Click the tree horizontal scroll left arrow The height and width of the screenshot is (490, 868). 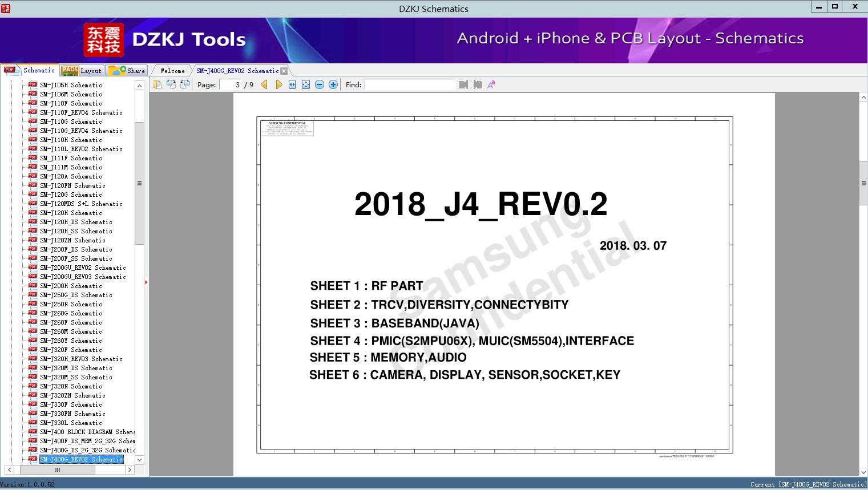click(9, 469)
